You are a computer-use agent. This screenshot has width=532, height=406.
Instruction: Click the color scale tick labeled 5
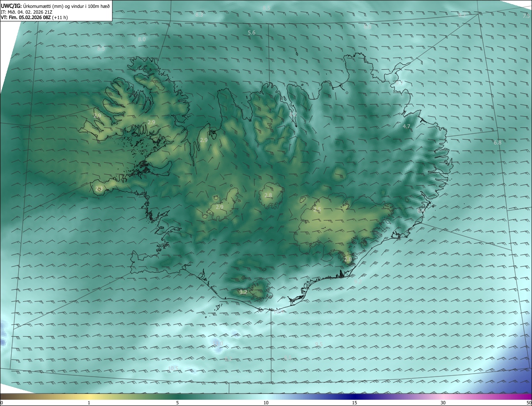177,403
